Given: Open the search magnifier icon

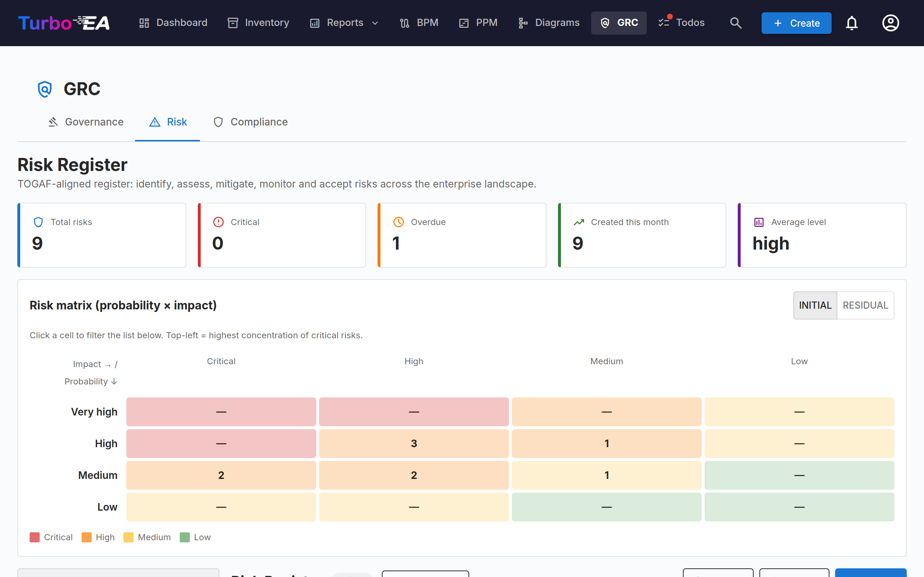Looking at the screenshot, I should [x=735, y=23].
